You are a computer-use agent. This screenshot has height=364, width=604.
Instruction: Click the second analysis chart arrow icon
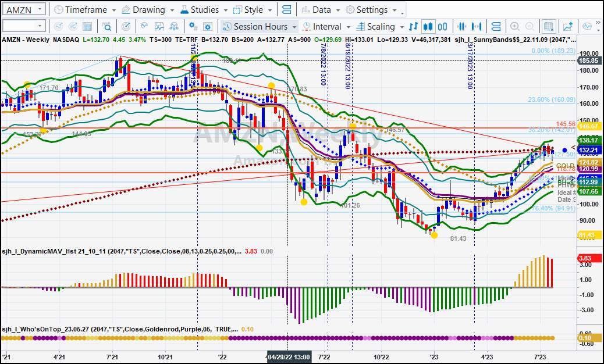[73, 26]
